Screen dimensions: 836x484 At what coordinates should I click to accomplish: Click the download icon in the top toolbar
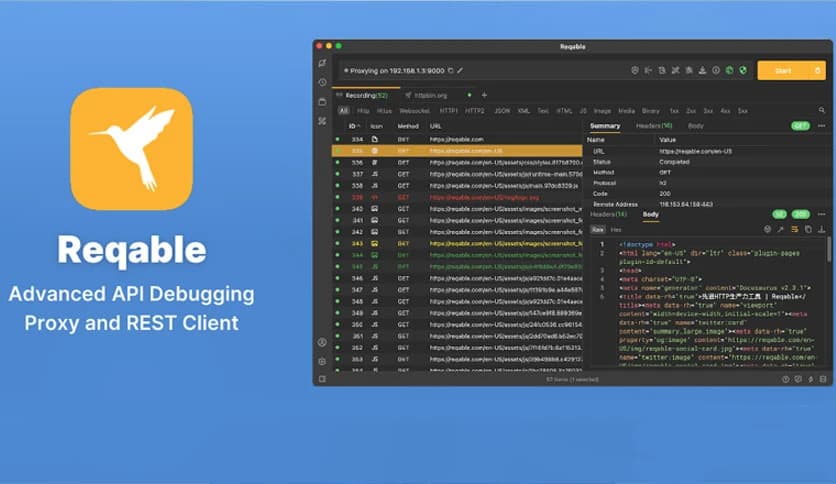pyautogui.click(x=702, y=70)
